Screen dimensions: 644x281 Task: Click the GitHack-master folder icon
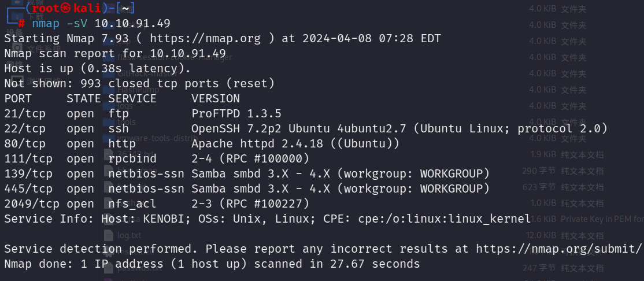tap(109, 73)
